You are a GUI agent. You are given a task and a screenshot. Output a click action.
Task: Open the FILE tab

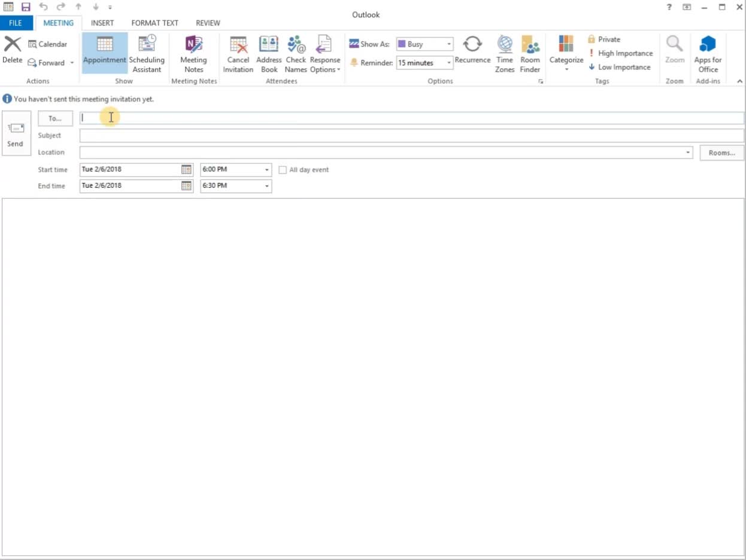click(x=16, y=23)
